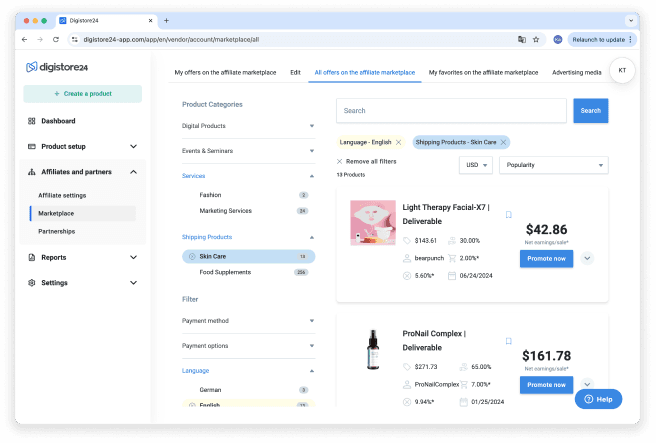This screenshot has height=443, width=656.
Task: Switch to the Edit tab
Action: tap(295, 72)
